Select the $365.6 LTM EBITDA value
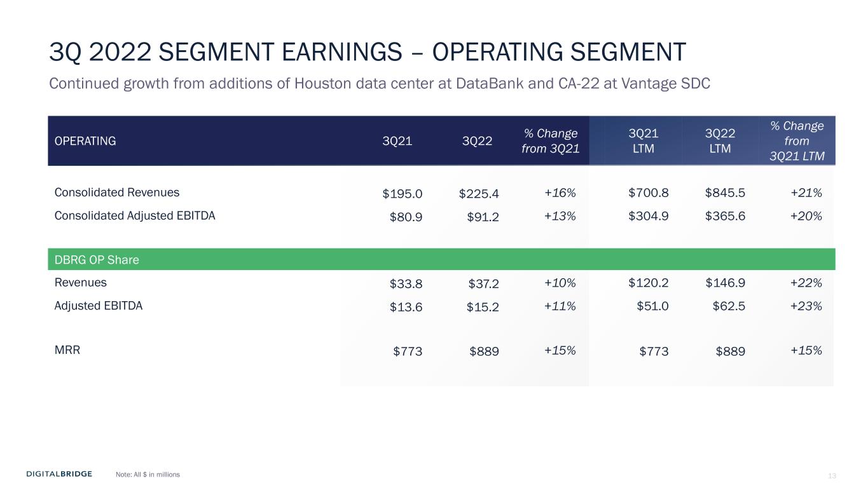The image size is (868, 488). click(725, 216)
